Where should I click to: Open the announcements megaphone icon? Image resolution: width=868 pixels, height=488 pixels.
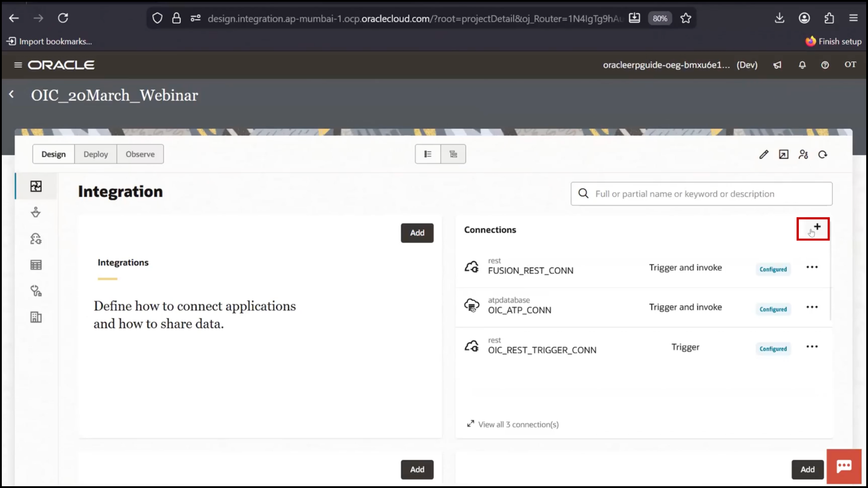(x=777, y=65)
